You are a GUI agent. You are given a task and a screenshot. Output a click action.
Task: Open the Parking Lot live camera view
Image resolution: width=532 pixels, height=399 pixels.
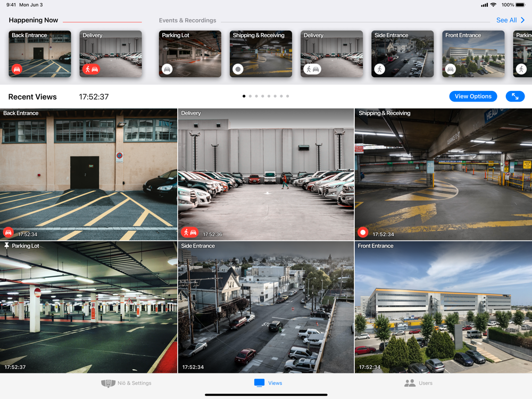click(88, 307)
